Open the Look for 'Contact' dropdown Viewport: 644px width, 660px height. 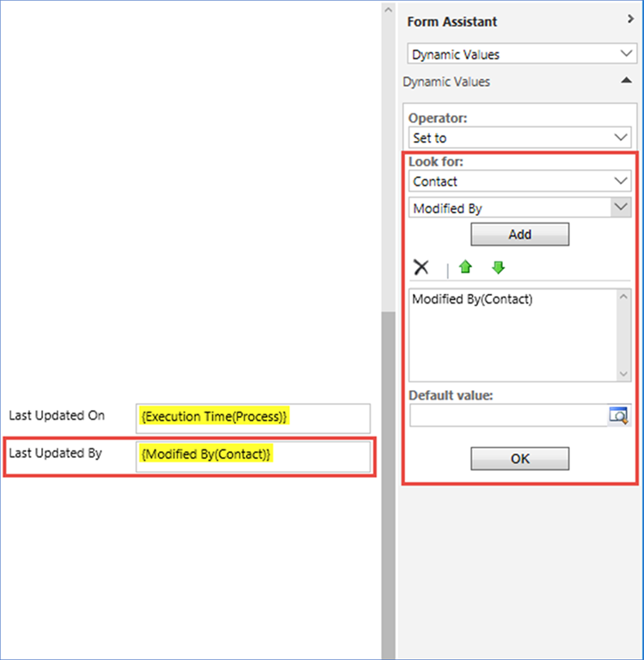pyautogui.click(x=520, y=181)
